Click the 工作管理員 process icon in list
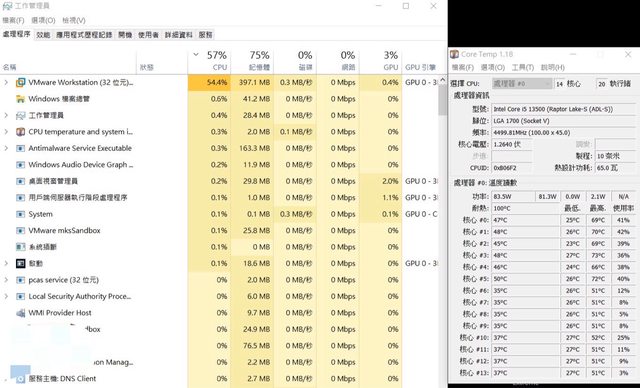The width and height of the screenshot is (640, 388). tap(20, 115)
